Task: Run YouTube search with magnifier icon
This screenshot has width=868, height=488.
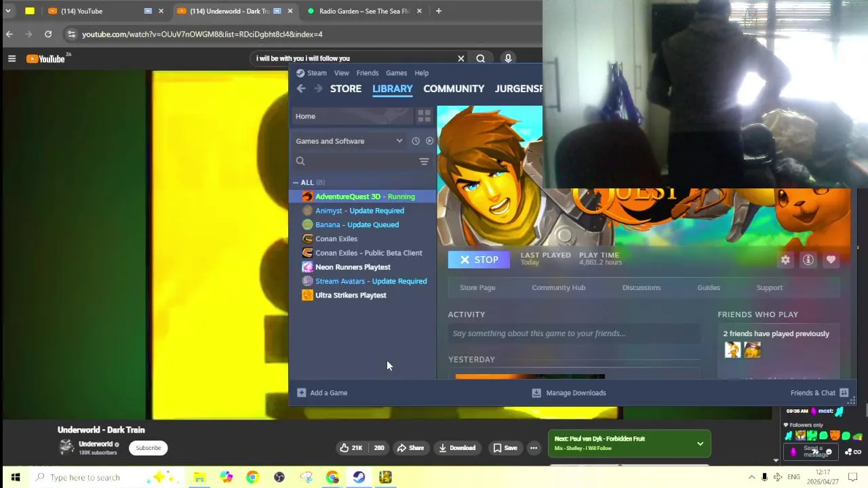Action: point(481,58)
